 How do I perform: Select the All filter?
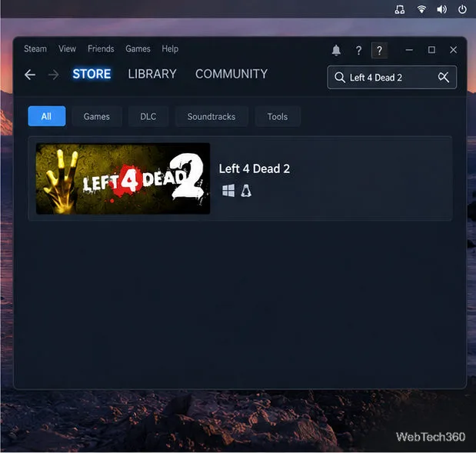coord(47,116)
